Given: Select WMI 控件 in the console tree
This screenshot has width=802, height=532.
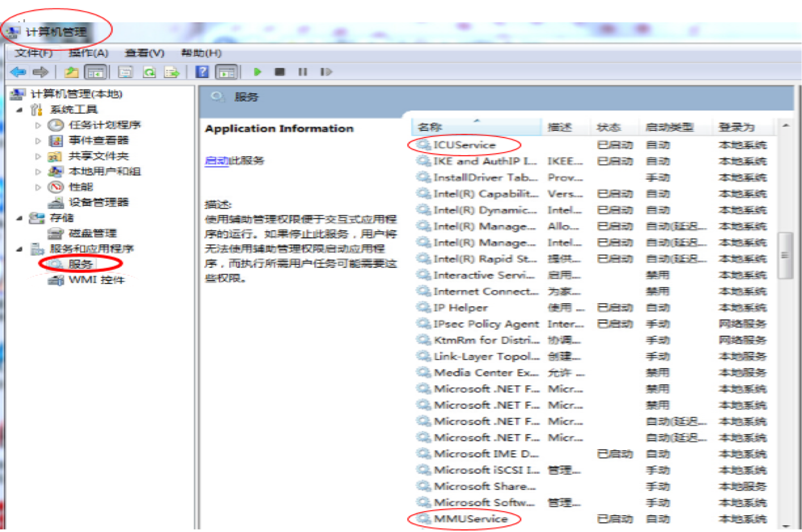Looking at the screenshot, I should point(97,280).
